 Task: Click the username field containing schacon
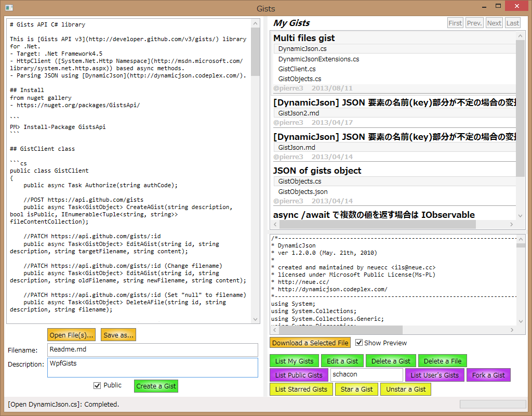pos(367,374)
